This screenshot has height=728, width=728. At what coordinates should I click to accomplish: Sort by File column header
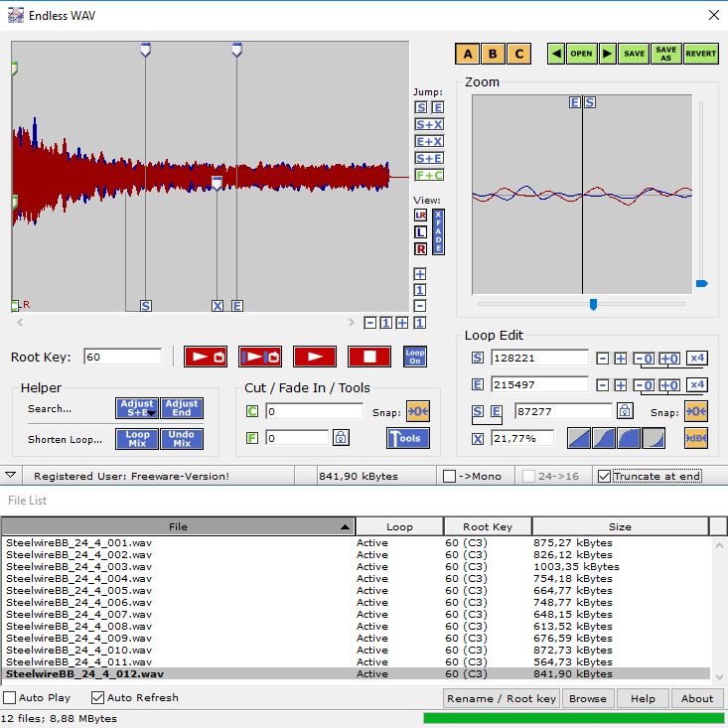pyautogui.click(x=179, y=527)
